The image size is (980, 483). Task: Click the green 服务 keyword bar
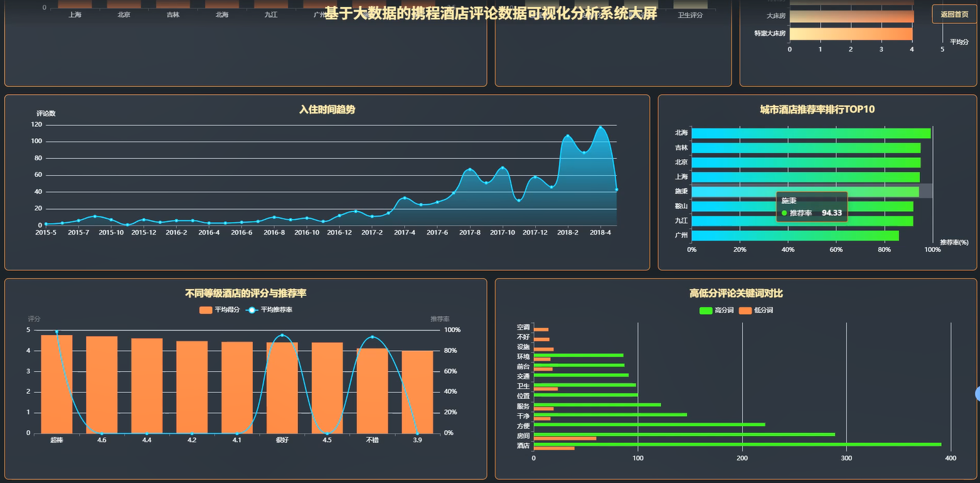(x=597, y=405)
